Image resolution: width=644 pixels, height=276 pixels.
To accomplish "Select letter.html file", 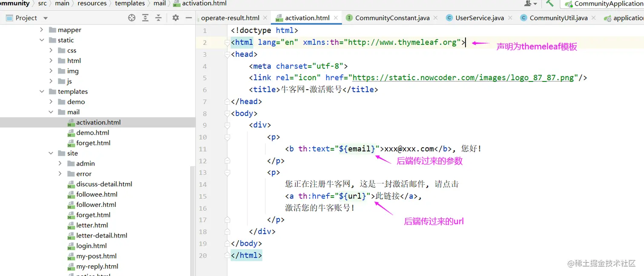I will pyautogui.click(x=92, y=225).
